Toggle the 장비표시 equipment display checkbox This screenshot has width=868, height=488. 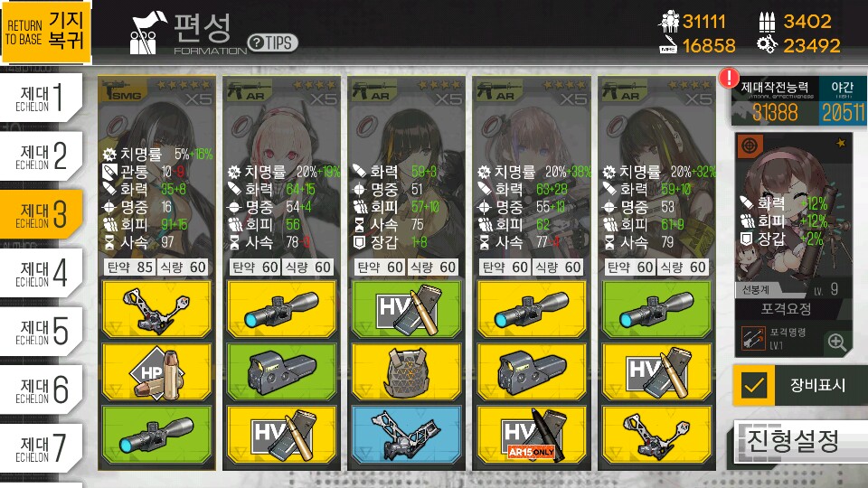coord(753,385)
